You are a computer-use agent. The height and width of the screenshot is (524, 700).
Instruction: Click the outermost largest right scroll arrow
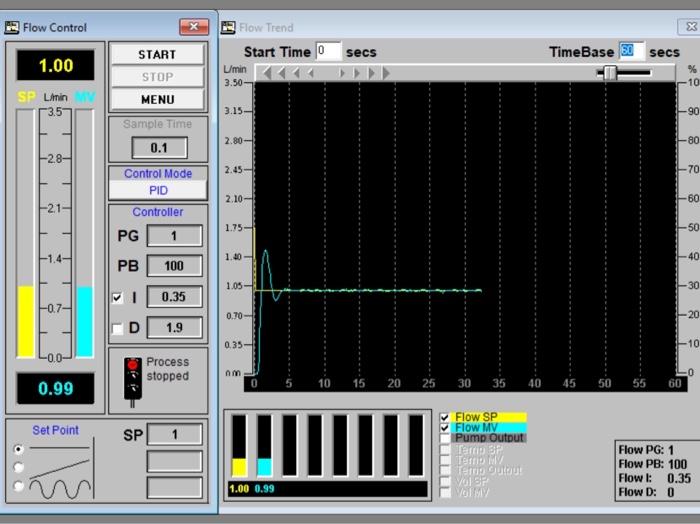pyautogui.click(x=386, y=73)
